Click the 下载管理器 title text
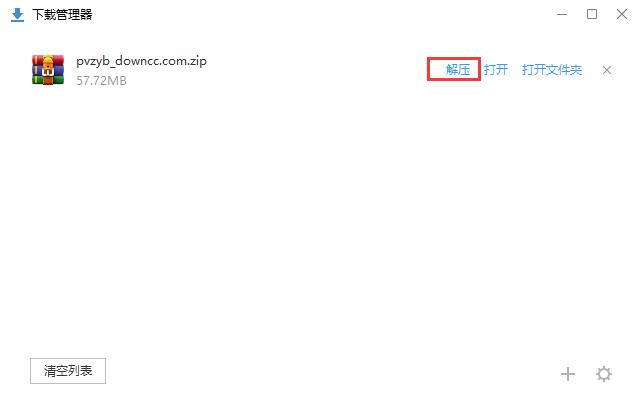The image size is (641, 402). click(x=62, y=15)
